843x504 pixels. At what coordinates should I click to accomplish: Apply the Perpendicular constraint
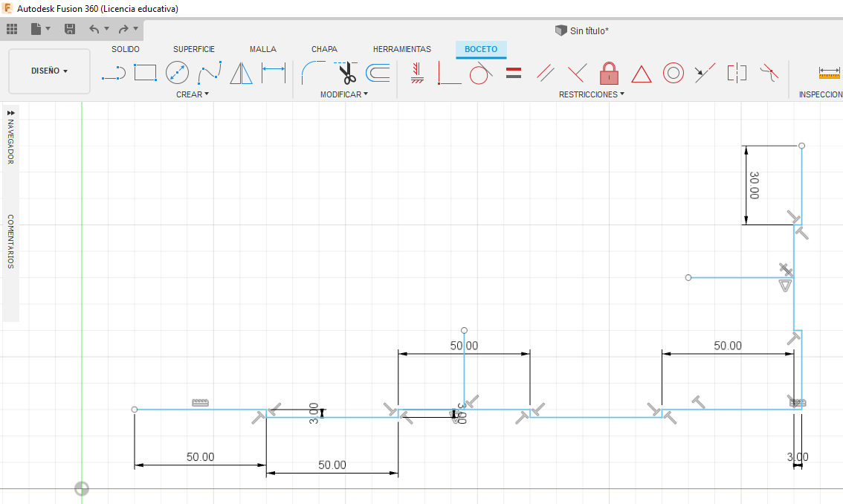[x=450, y=73]
